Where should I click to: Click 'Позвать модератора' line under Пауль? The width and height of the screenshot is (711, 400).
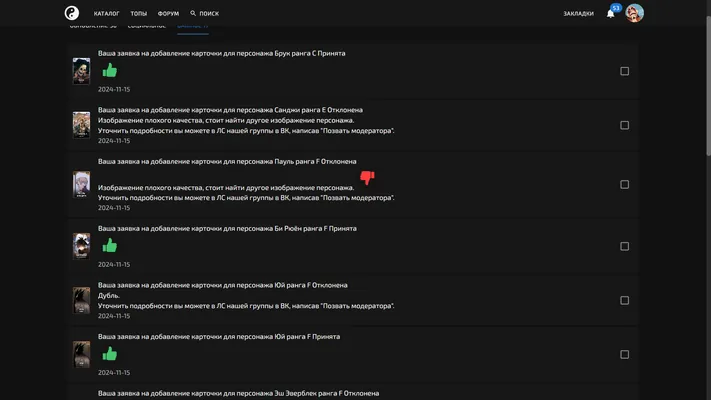point(246,198)
